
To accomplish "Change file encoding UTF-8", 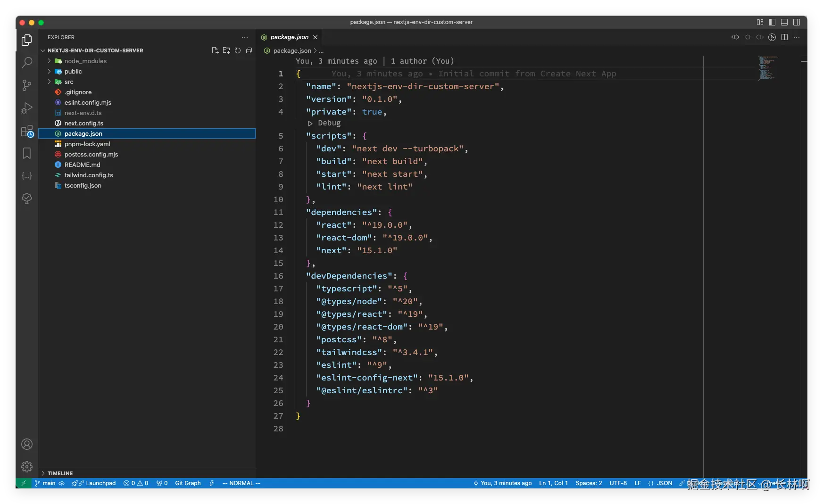I will coord(618,483).
